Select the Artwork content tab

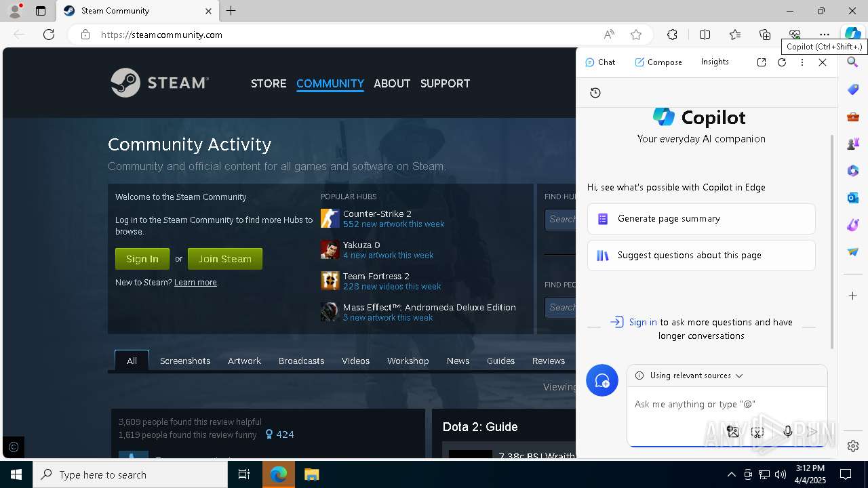(x=244, y=361)
